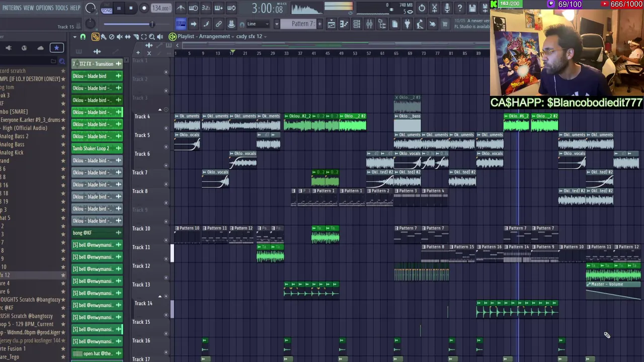Open the OPTIONS menu
This screenshot has height=362, width=644.
pos(44,8)
